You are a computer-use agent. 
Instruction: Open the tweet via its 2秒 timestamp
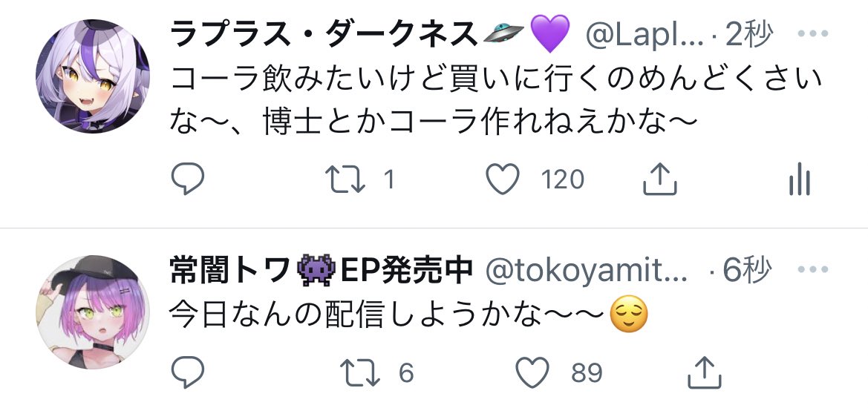[x=749, y=34]
